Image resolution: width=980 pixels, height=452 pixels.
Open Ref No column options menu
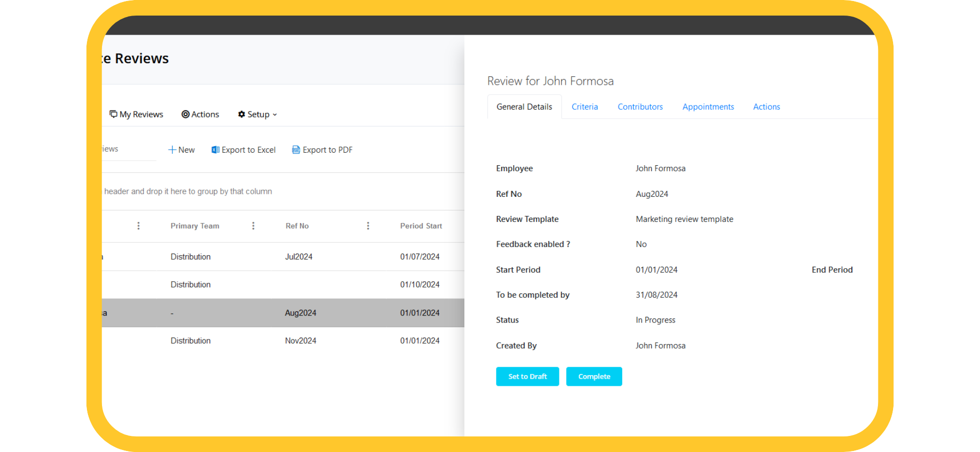coord(368,226)
